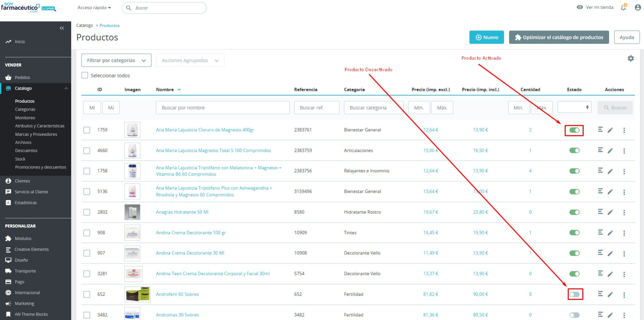Click the magnifier icon in the search bar
The height and width of the screenshot is (320, 644).
tap(129, 8)
